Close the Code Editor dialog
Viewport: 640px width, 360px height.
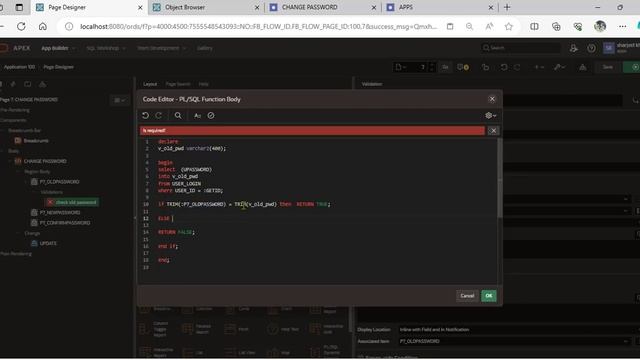click(492, 99)
